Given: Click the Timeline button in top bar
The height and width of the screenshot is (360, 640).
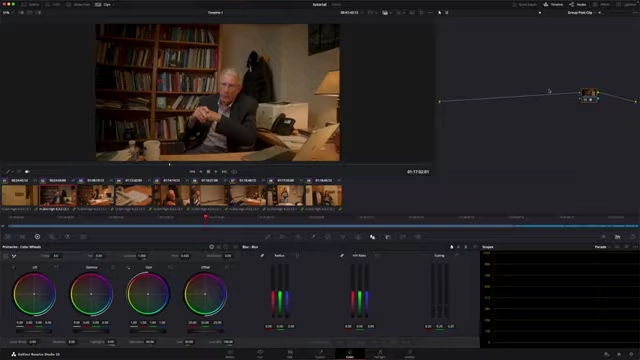Looking at the screenshot, I should point(553,4).
